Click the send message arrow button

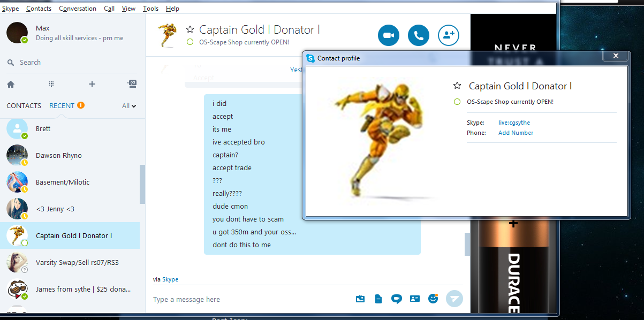(x=454, y=299)
